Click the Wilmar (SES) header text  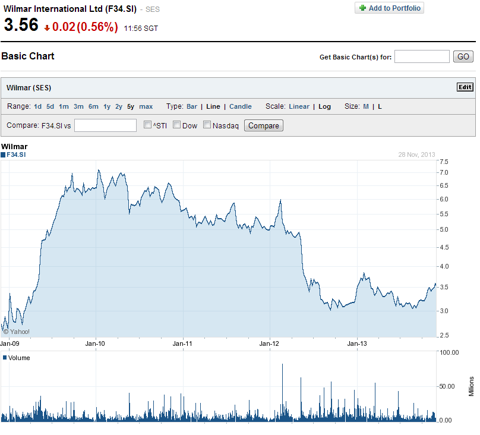coord(29,88)
